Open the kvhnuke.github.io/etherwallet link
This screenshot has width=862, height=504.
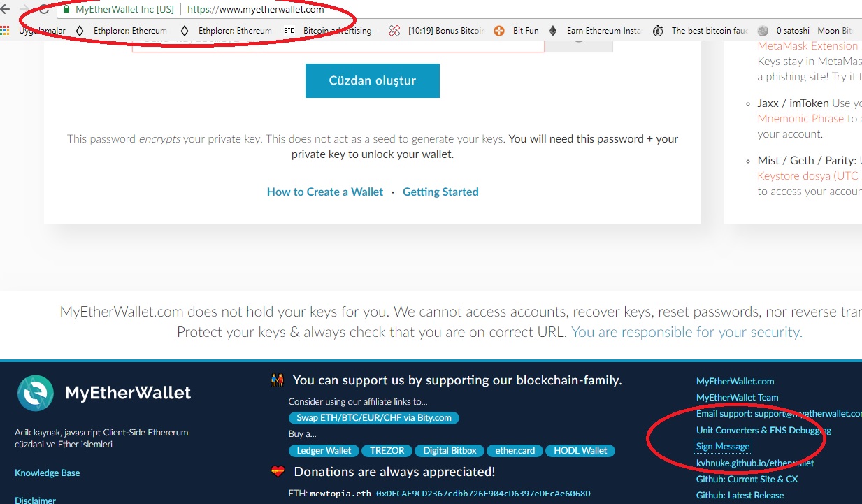click(x=755, y=463)
